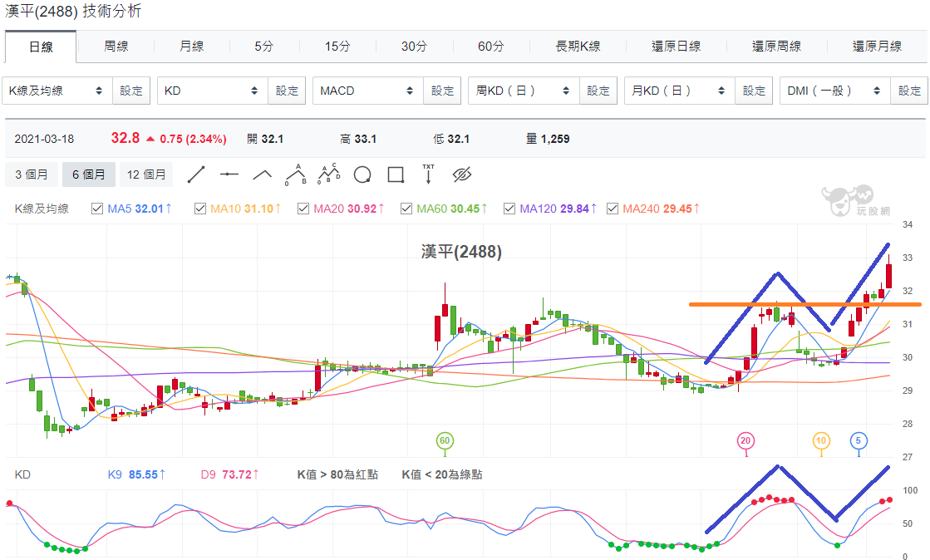Open 設定 next to MACD dropdown
The width and height of the screenshot is (930, 560).
442,91
